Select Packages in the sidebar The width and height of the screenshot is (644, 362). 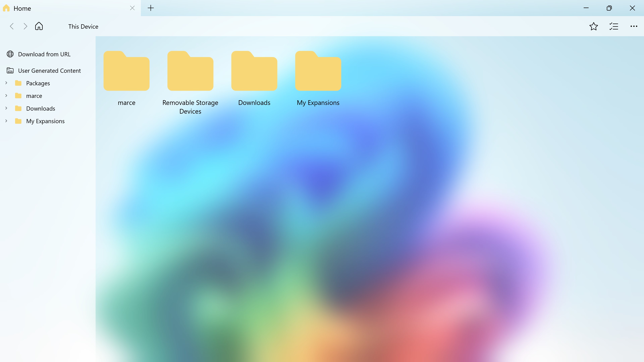(38, 83)
